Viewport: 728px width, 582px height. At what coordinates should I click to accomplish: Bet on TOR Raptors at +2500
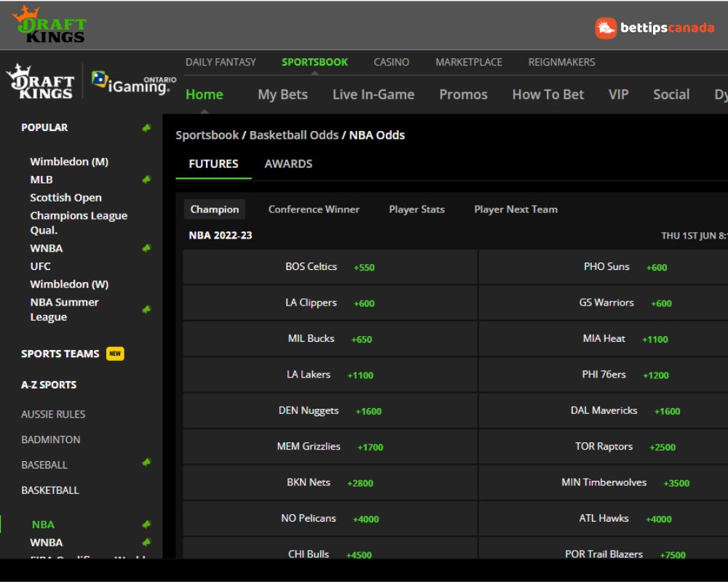click(x=604, y=447)
